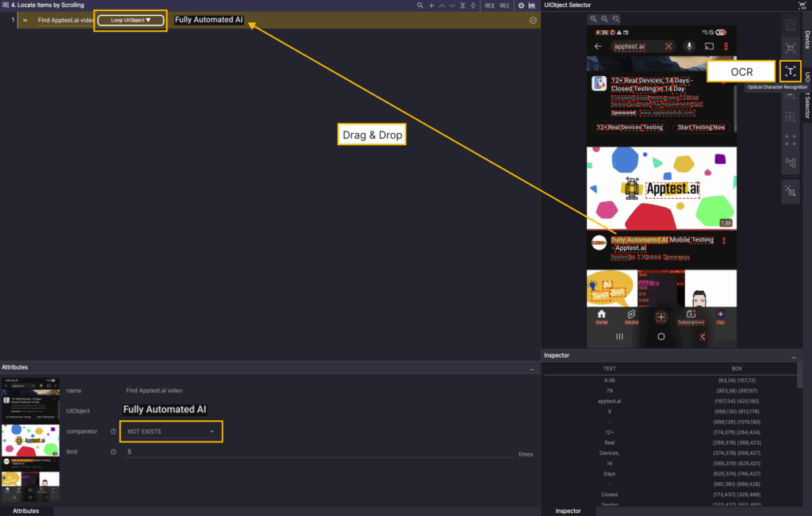Open the Loop UIObject dropdown
The height and width of the screenshot is (516, 812).
point(131,20)
